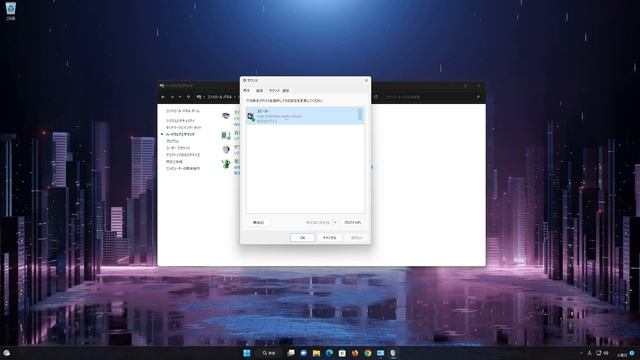Refresh the Control Panel window

pyautogui.click(x=376, y=97)
